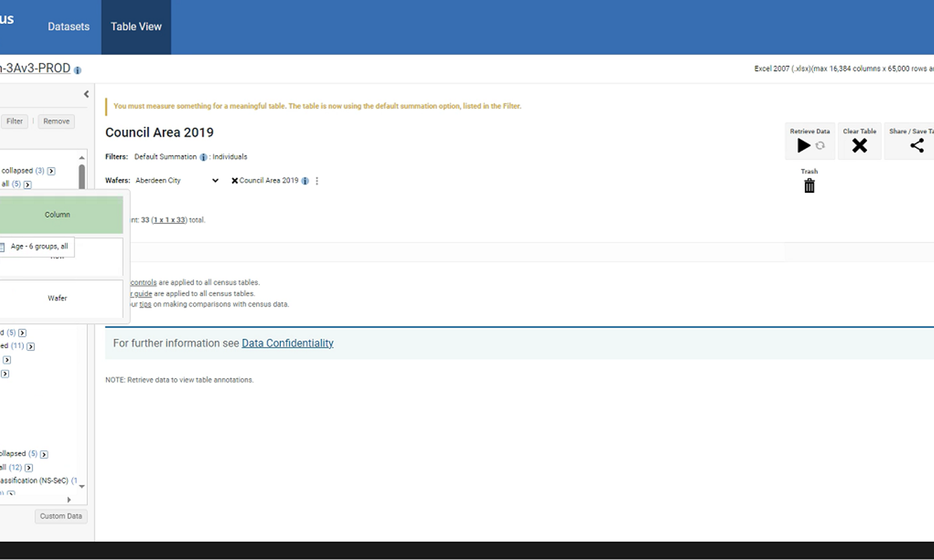Click the Retrieve Data play icon
This screenshot has width=934, height=560.
tap(803, 145)
